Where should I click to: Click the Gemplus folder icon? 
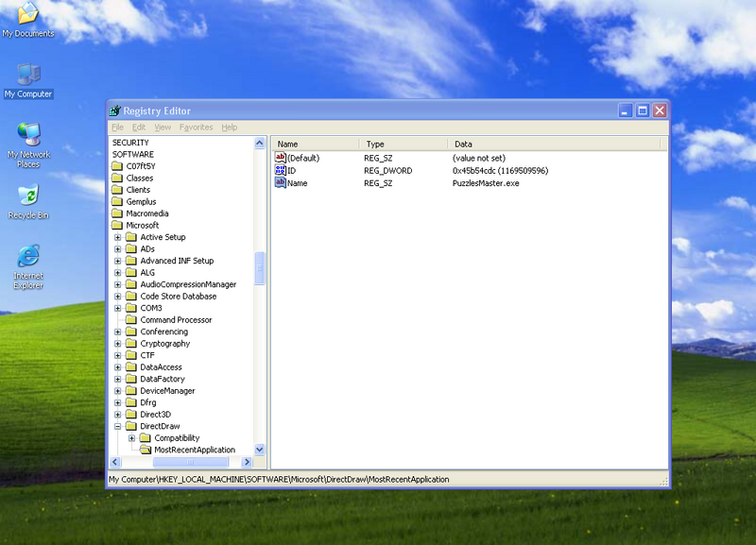[x=117, y=201]
